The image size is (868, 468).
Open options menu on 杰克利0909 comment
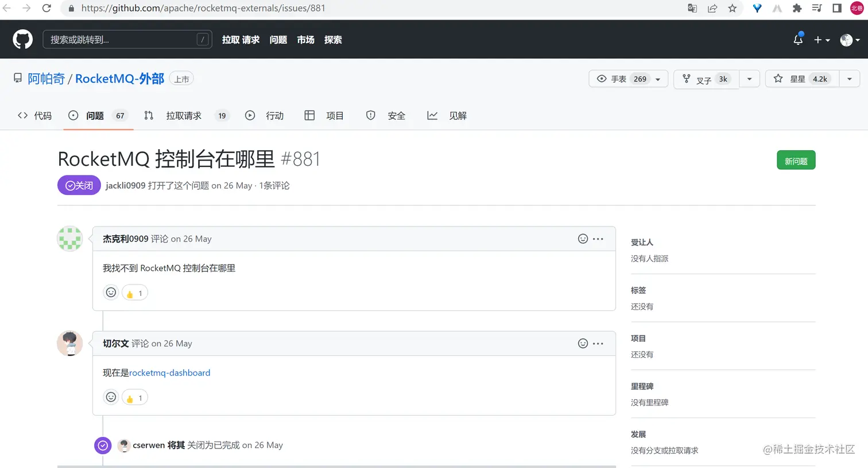(598, 239)
